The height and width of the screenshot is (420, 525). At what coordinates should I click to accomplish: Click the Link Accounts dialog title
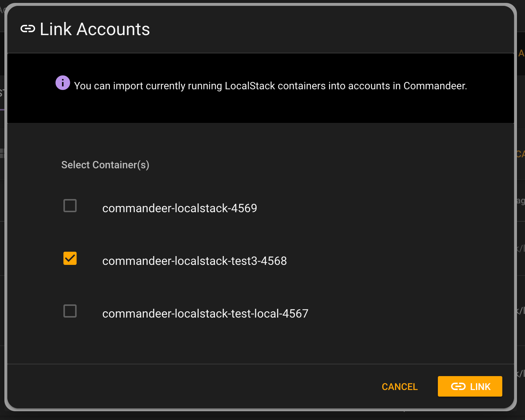click(95, 29)
